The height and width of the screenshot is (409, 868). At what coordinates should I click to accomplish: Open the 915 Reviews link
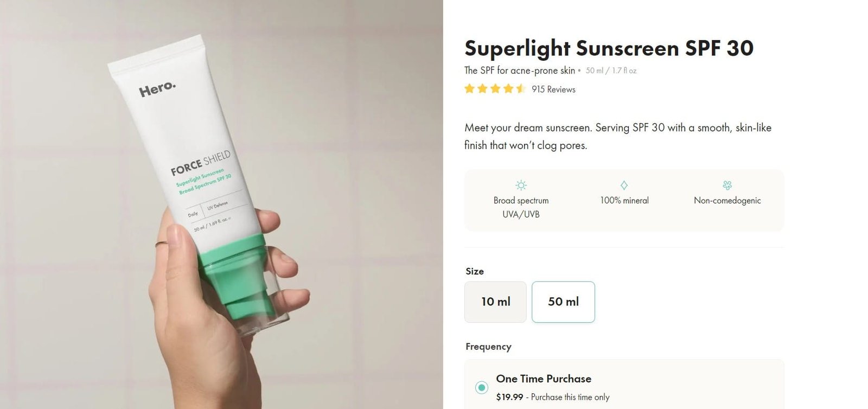click(553, 89)
